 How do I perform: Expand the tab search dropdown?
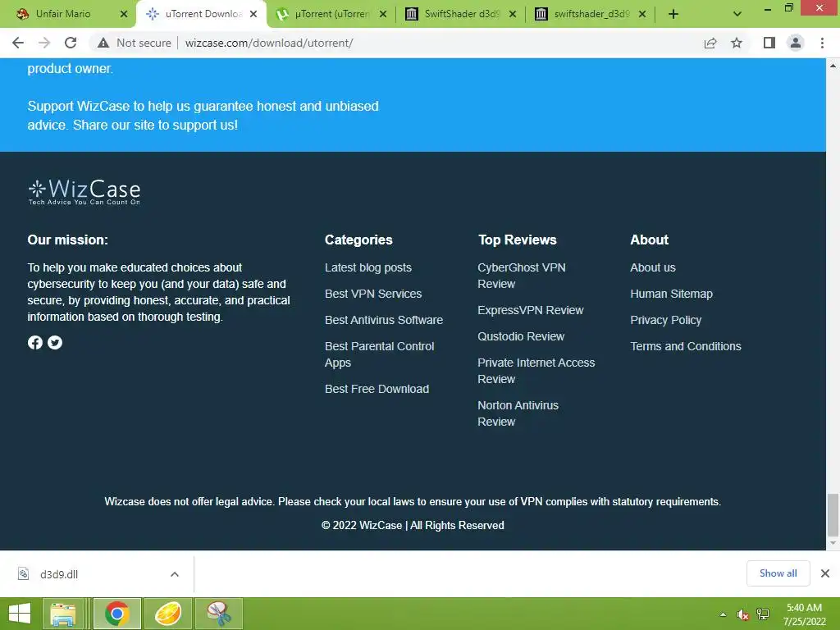pyautogui.click(x=737, y=15)
